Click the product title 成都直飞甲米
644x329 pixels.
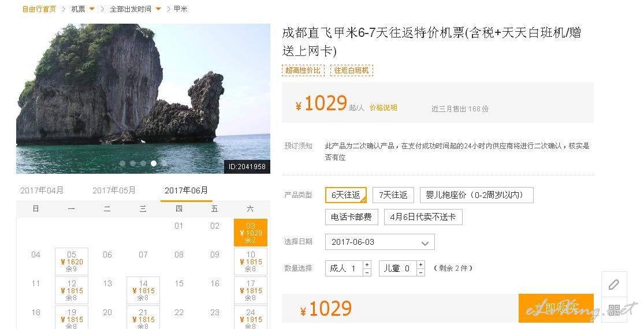coord(431,42)
